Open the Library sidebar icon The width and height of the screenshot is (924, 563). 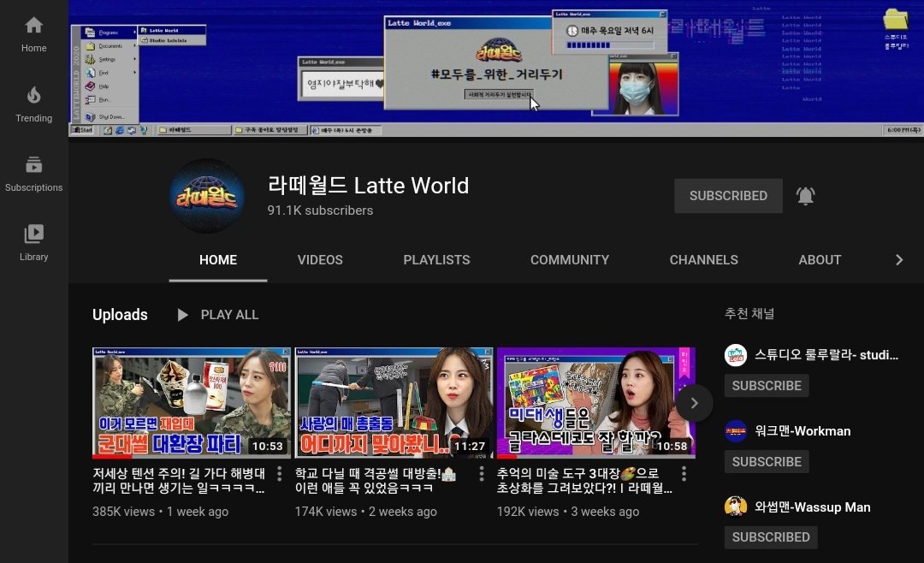pos(33,234)
